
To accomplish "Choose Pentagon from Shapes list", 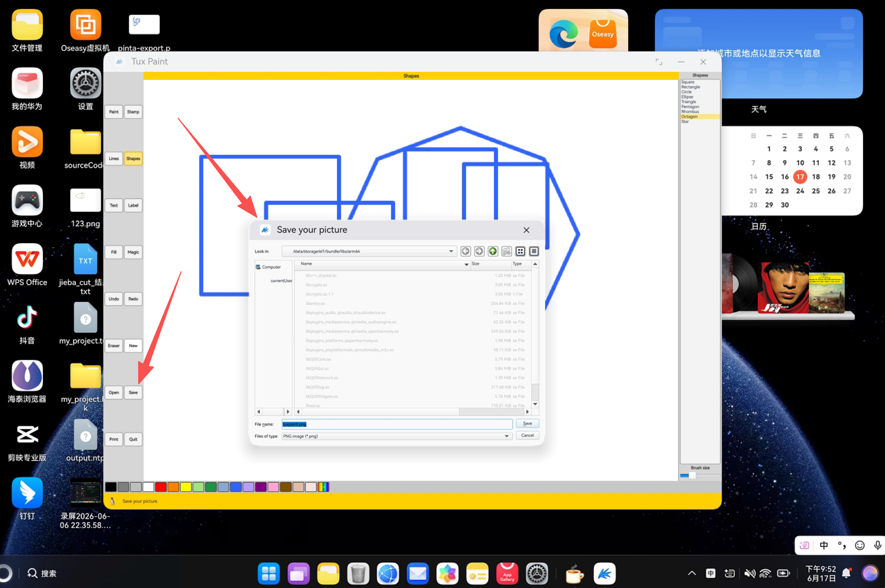I will pyautogui.click(x=700, y=107).
